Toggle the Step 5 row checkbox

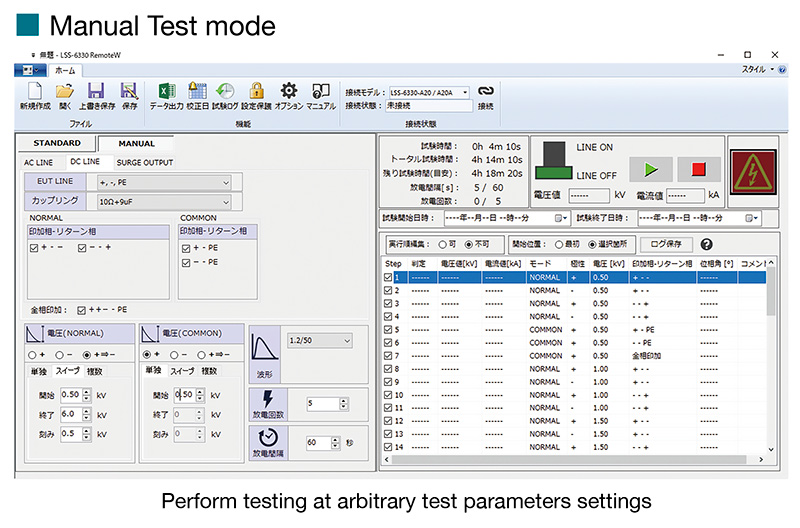pyautogui.click(x=389, y=329)
